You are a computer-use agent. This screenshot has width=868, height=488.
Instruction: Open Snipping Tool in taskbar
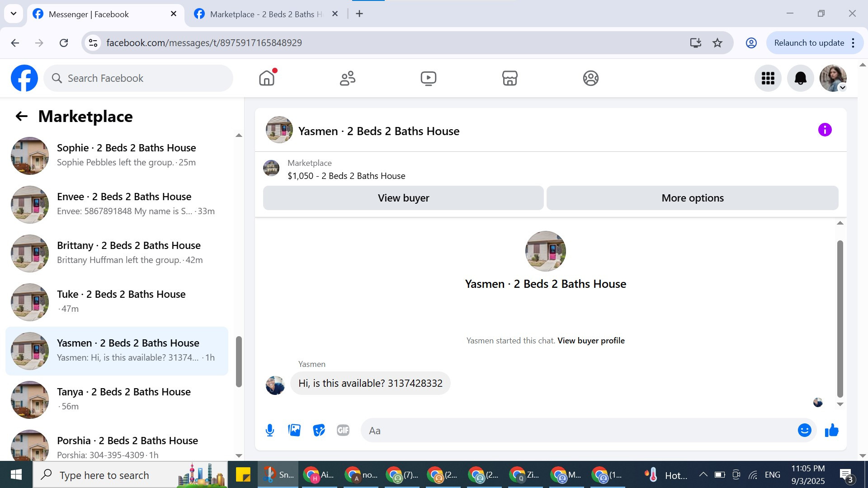[x=278, y=475]
